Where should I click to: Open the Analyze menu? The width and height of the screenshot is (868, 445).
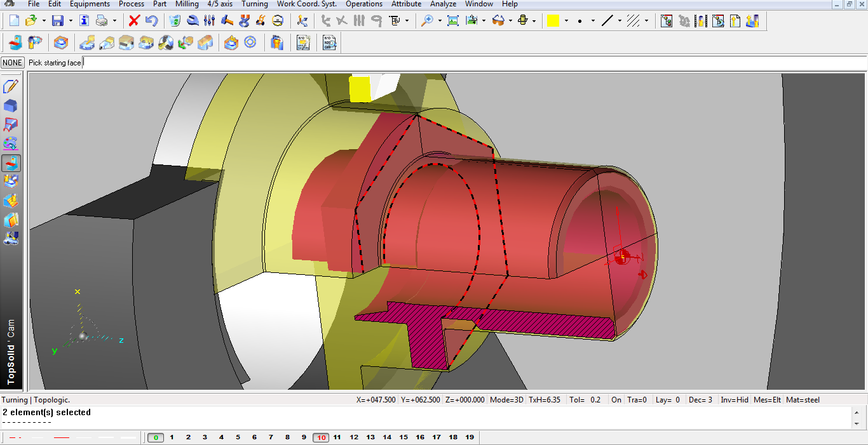[444, 4]
